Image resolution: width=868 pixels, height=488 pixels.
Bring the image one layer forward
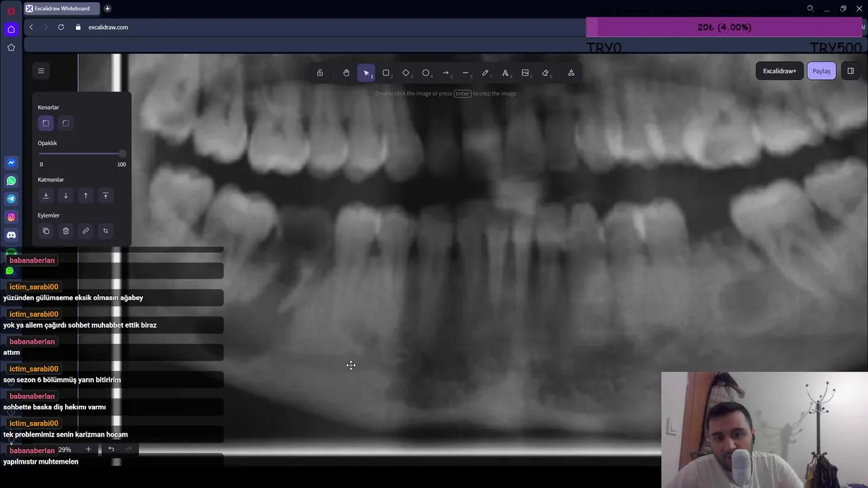tap(85, 195)
